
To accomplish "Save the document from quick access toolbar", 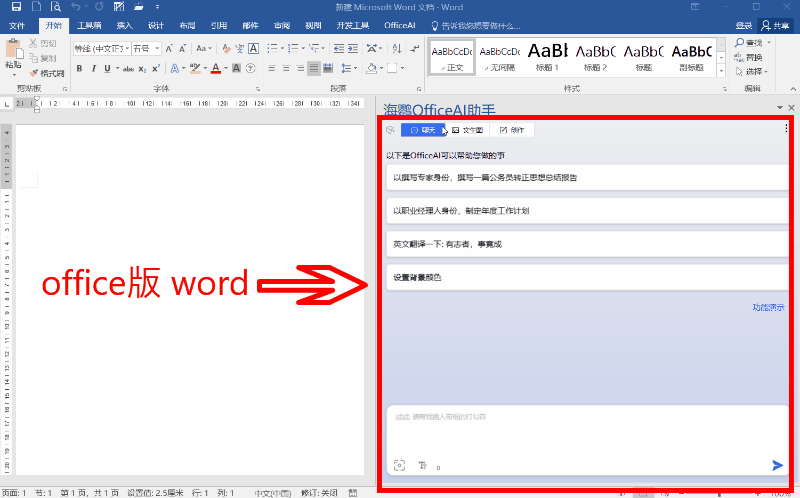I will click(16, 7).
